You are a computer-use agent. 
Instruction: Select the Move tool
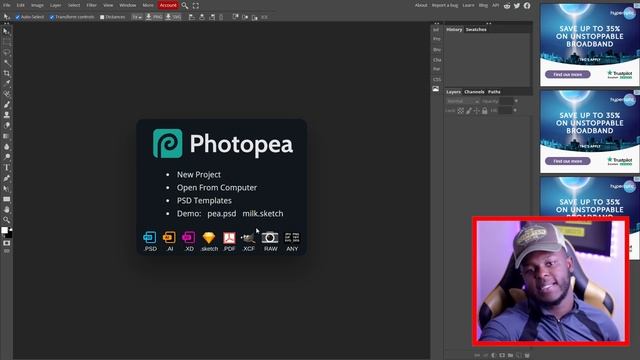(x=6, y=31)
